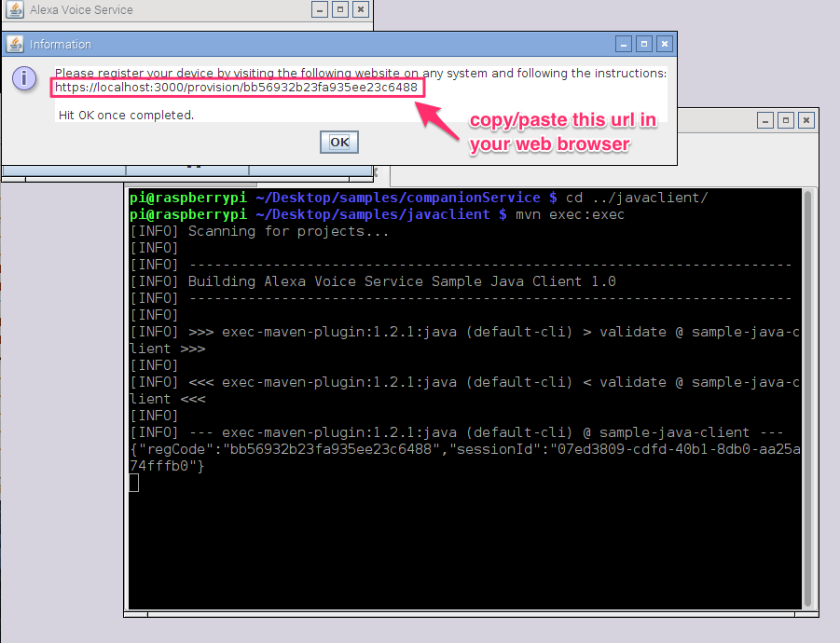This screenshot has width=840, height=643.
Task: Click the 'Alexa Voice Service' window title text
Action: pos(81,9)
